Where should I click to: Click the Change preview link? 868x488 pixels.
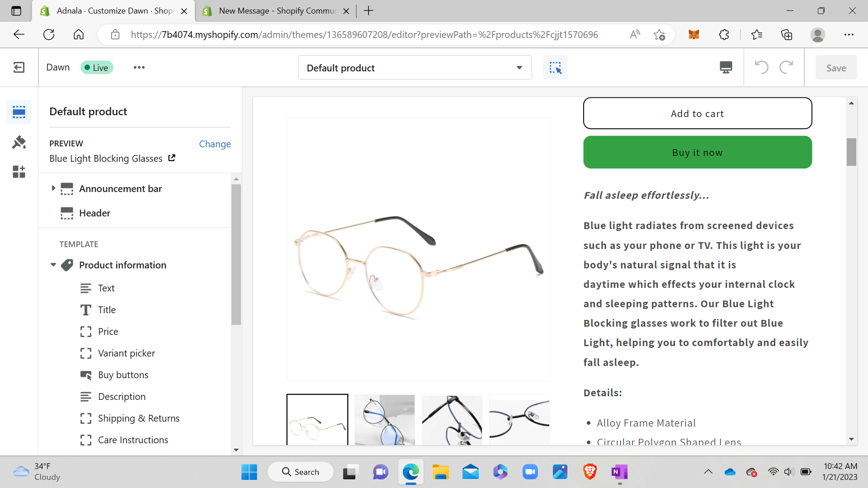tap(215, 144)
